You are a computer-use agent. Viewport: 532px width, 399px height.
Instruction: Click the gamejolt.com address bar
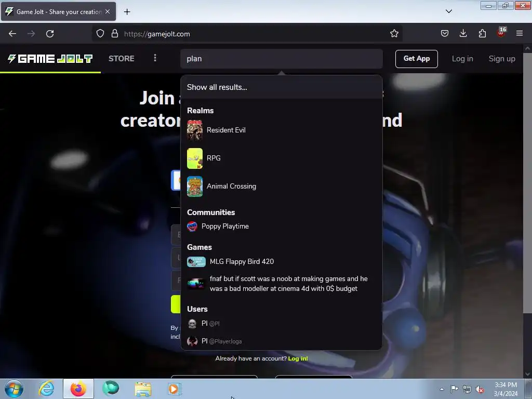point(247,34)
